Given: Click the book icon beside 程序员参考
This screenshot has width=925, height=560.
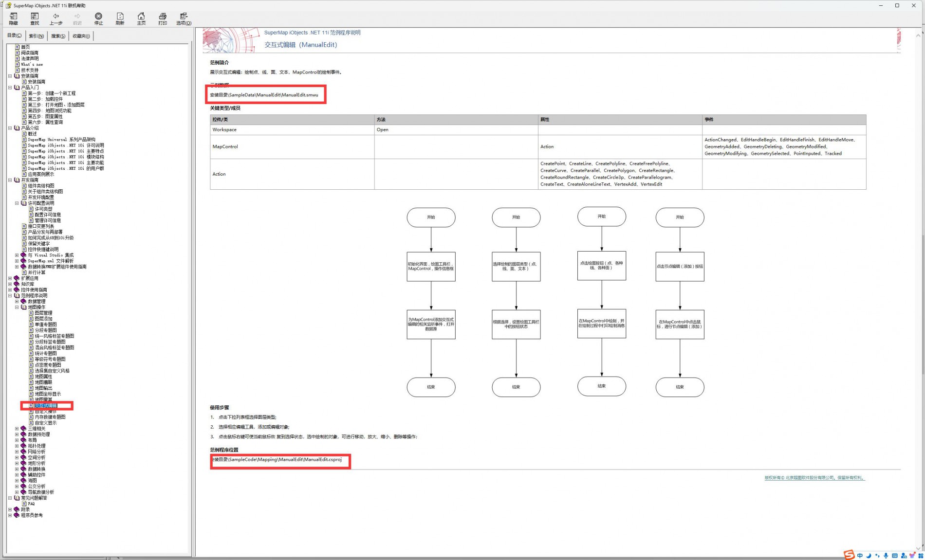Looking at the screenshot, I should (17, 515).
